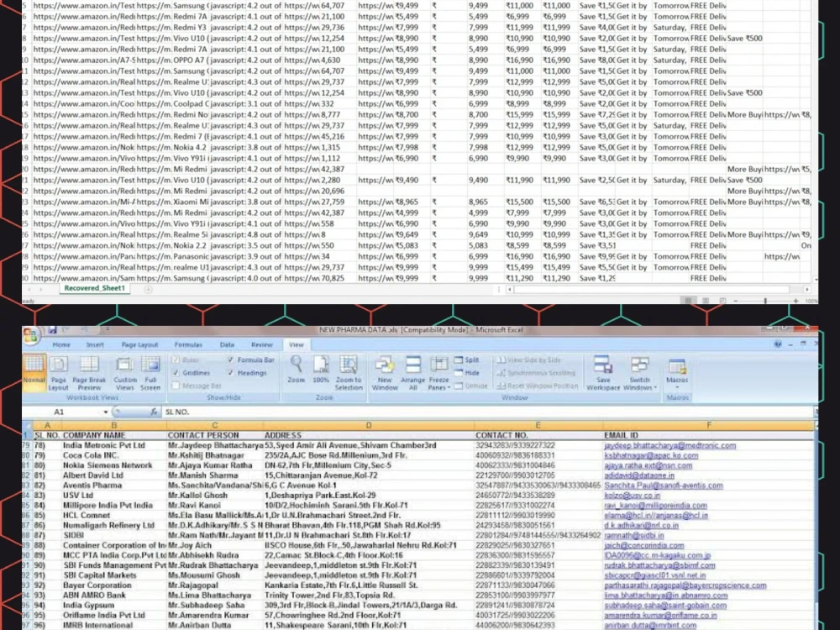840x630 pixels.
Task: Click Arrange All windows
Action: pyautogui.click(x=413, y=372)
